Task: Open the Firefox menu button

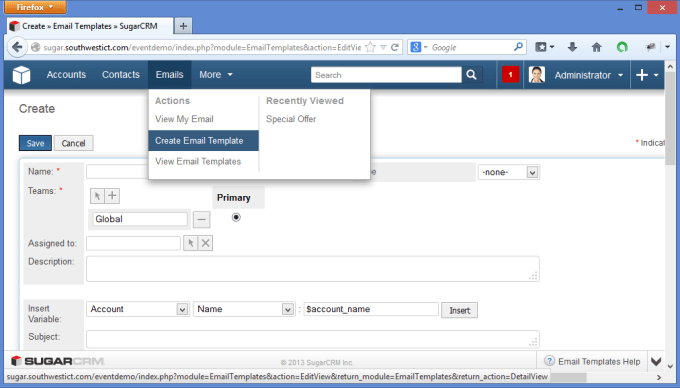Action: [x=35, y=7]
